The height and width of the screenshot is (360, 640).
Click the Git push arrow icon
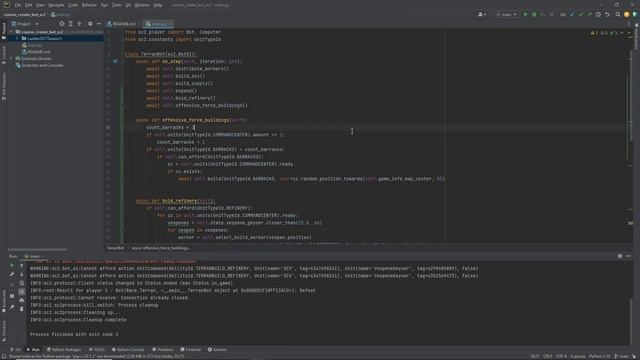[x=589, y=14]
